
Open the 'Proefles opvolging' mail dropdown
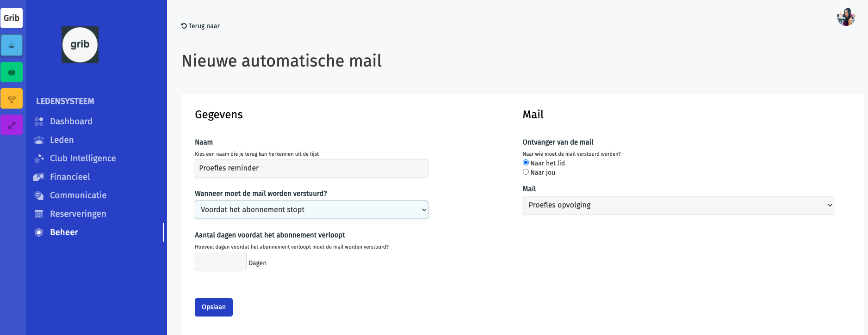coord(678,205)
